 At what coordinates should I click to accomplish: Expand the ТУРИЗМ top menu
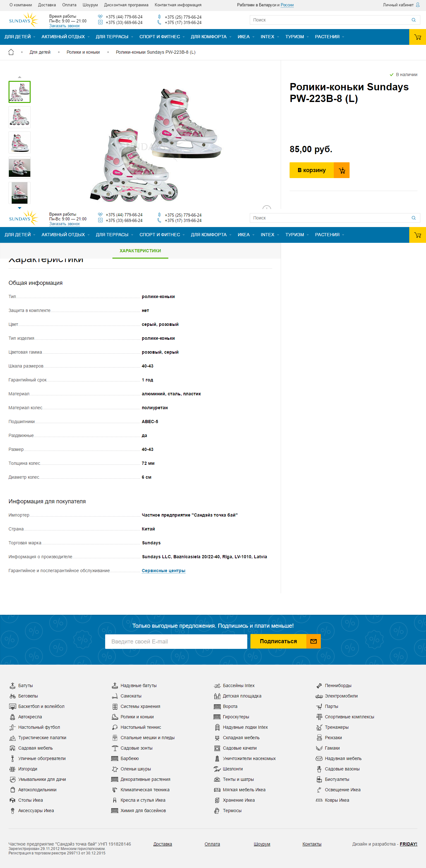tap(297, 37)
